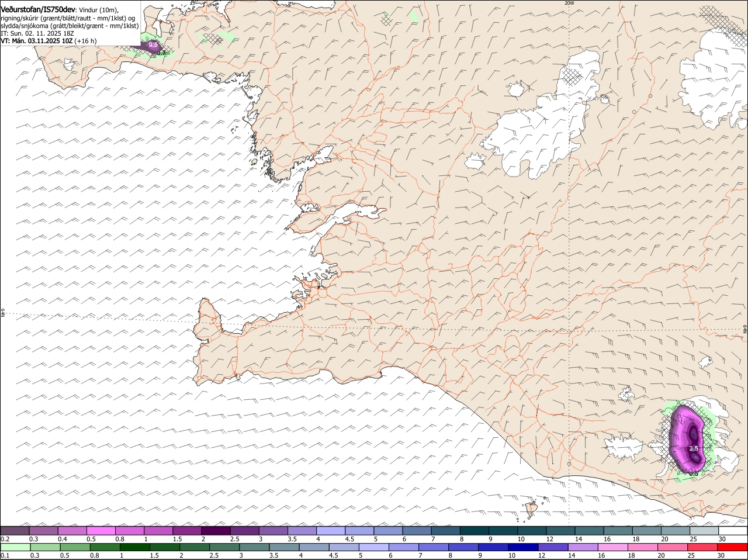748x560 pixels.
Task: Click the 3.5 contour label in purple precipitation area
Action: (694, 448)
